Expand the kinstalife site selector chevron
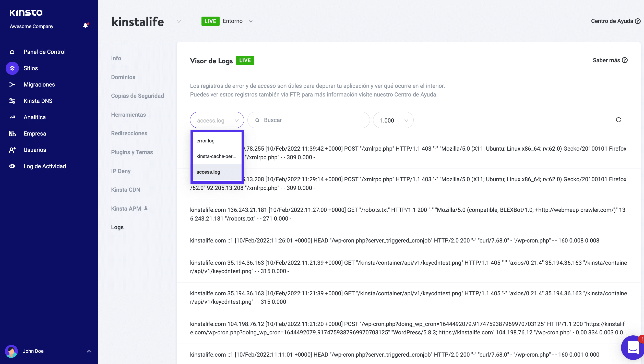 (x=179, y=21)
